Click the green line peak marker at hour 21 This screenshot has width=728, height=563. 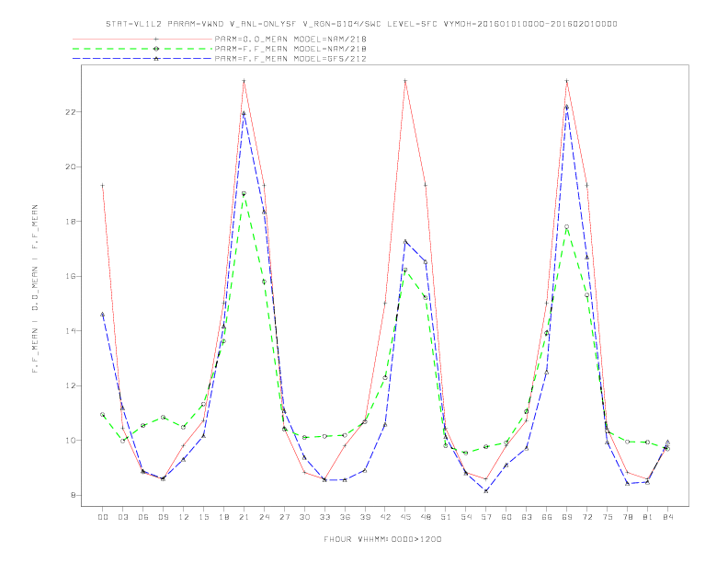point(244,193)
